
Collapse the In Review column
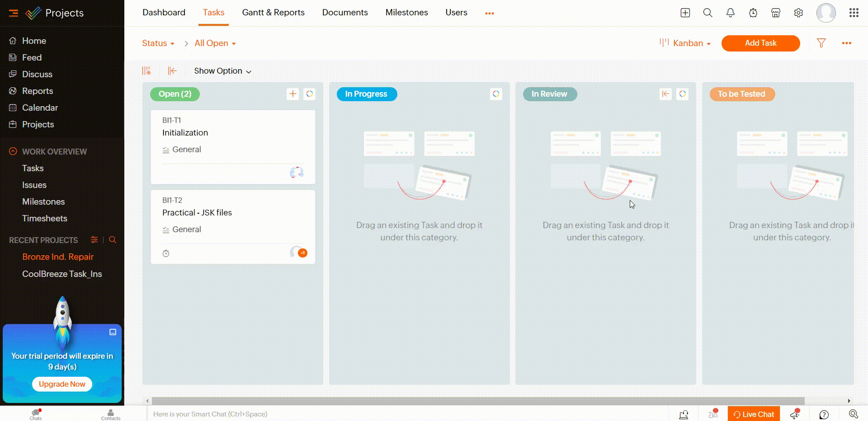(x=665, y=94)
